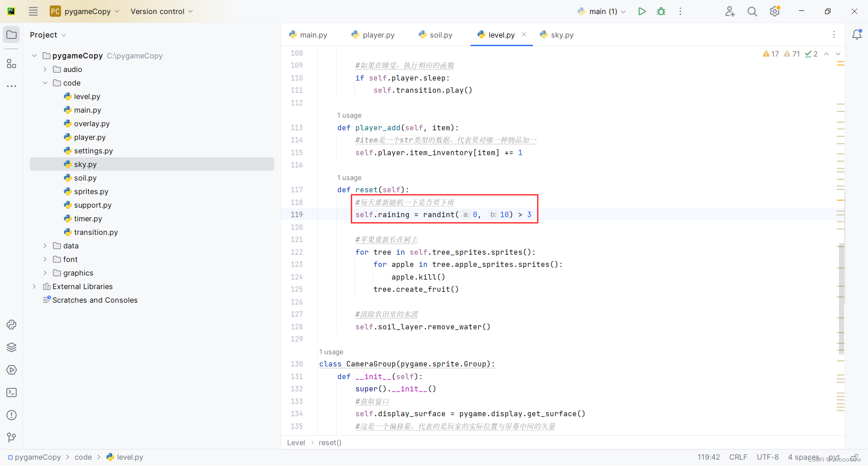Open the Notifications bell
Image resolution: width=868 pixels, height=466 pixels.
857,34
